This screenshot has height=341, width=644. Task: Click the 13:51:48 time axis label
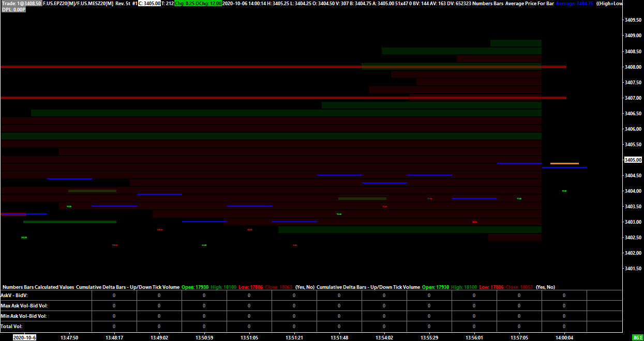pos(339,337)
